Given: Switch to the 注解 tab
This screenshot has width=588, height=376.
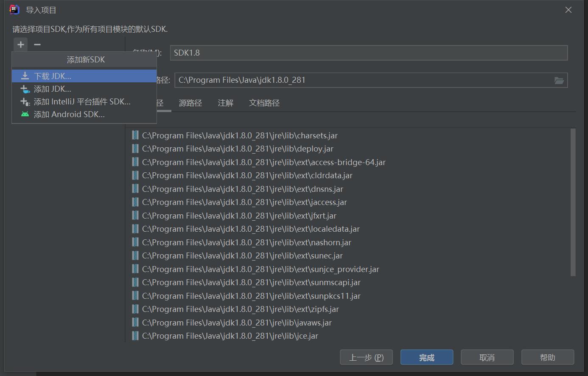Looking at the screenshot, I should coord(225,103).
